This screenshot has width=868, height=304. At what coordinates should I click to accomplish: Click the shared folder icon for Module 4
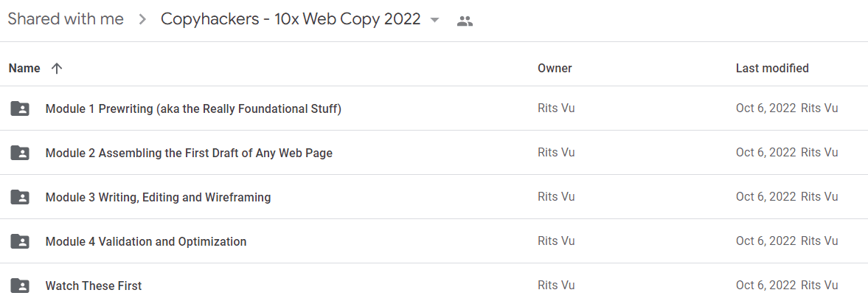[20, 241]
